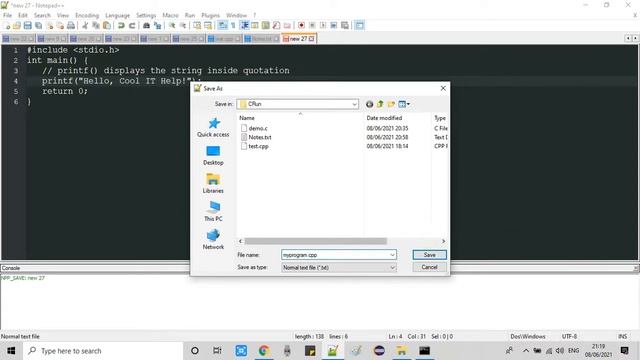Select the demo.c file

coord(258,128)
